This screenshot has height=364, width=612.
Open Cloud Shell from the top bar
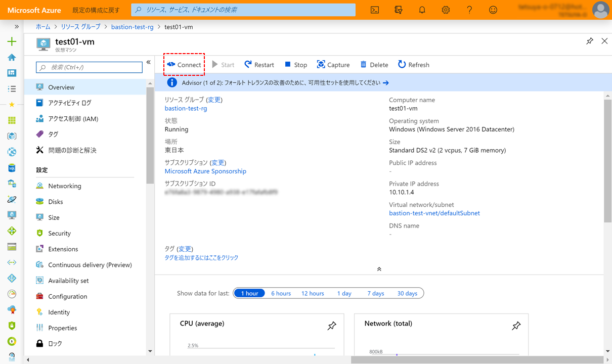(x=375, y=10)
